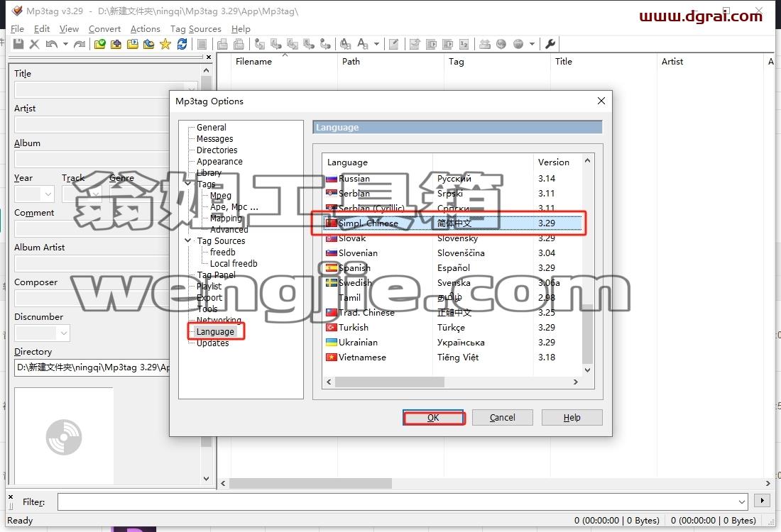781x532 pixels.
Task: Open the Discnumber dropdown
Action: [x=64, y=333]
